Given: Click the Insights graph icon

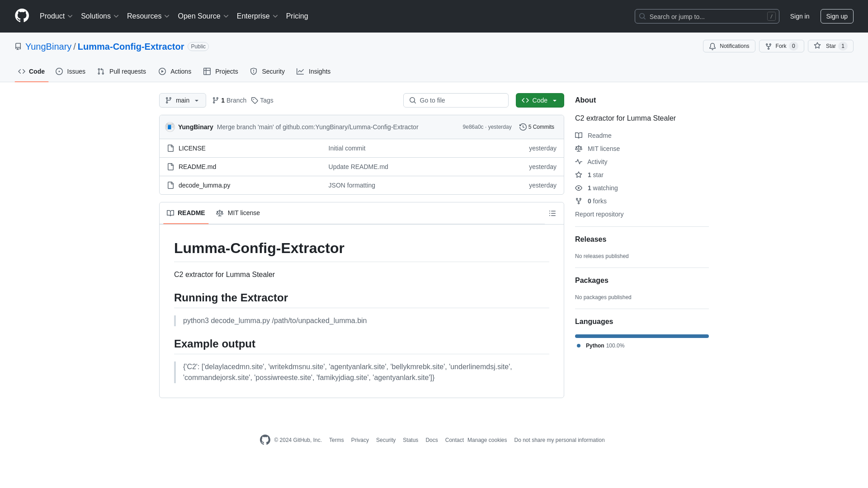Looking at the screenshot, I should (301, 71).
